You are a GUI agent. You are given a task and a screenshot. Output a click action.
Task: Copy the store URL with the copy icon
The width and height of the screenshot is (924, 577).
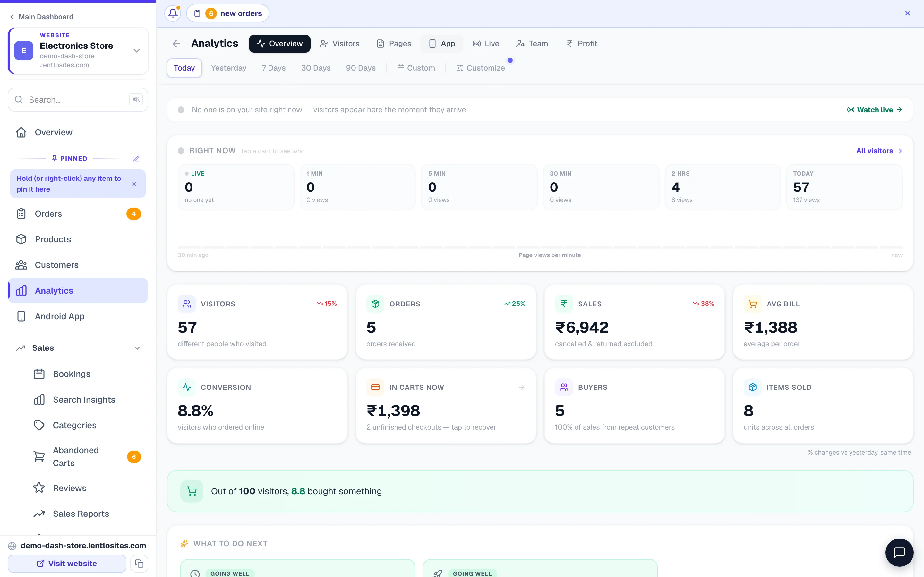pyautogui.click(x=139, y=563)
